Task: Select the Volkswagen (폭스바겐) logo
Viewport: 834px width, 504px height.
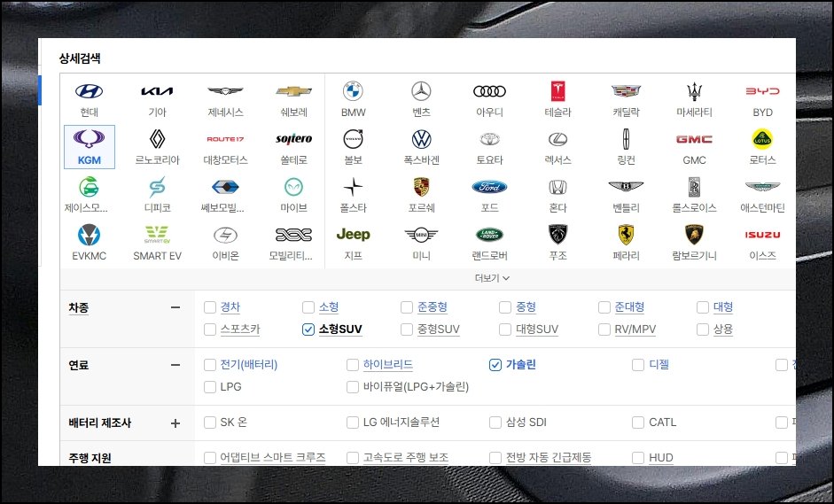Action: (421, 139)
